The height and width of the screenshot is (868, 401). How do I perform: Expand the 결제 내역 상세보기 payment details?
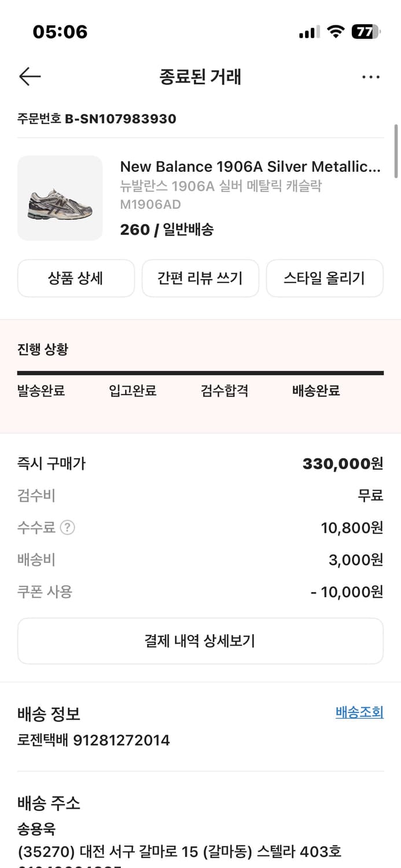pyautogui.click(x=200, y=641)
